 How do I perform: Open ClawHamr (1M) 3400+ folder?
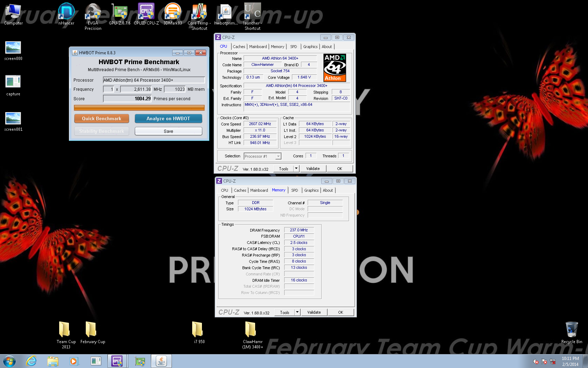(x=252, y=335)
